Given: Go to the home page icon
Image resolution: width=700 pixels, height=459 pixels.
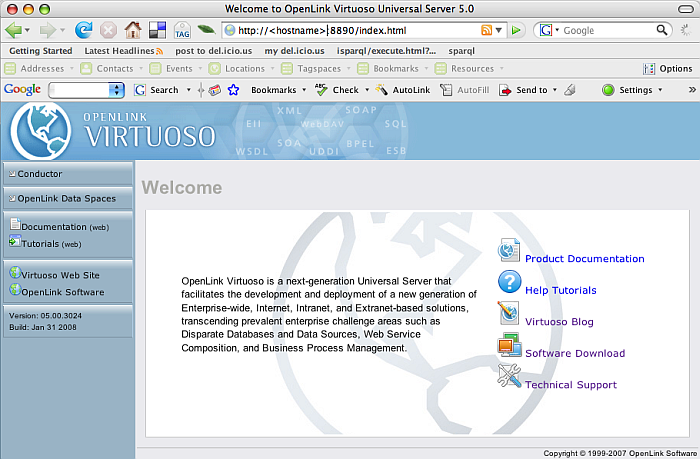Looking at the screenshot, I should (x=133, y=30).
